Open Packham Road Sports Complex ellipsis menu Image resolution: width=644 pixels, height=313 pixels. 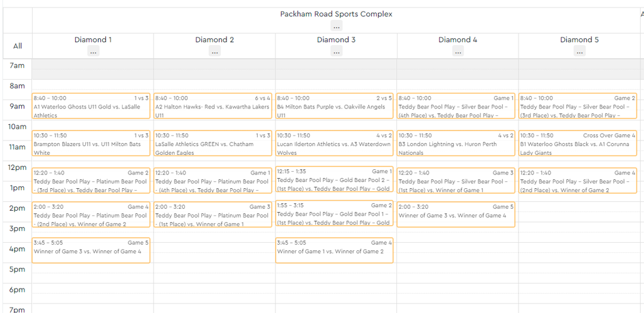336,26
